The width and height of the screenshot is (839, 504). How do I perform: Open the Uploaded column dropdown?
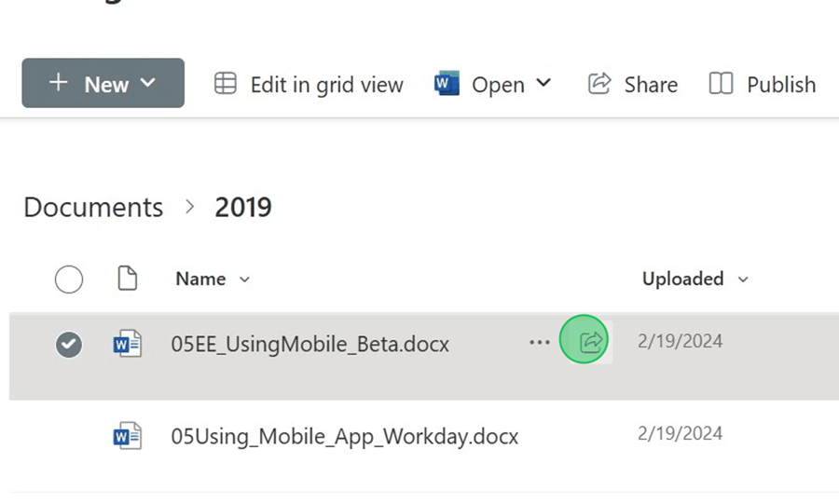tap(743, 279)
